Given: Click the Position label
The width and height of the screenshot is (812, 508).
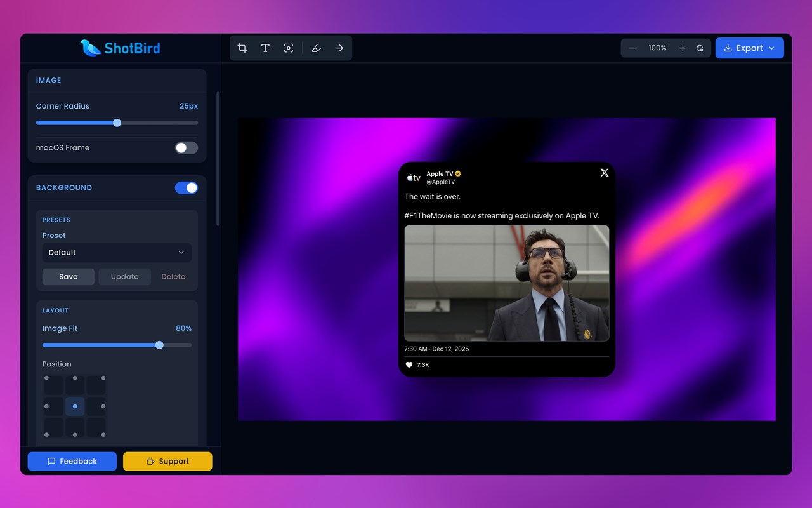Looking at the screenshot, I should pyautogui.click(x=57, y=364).
